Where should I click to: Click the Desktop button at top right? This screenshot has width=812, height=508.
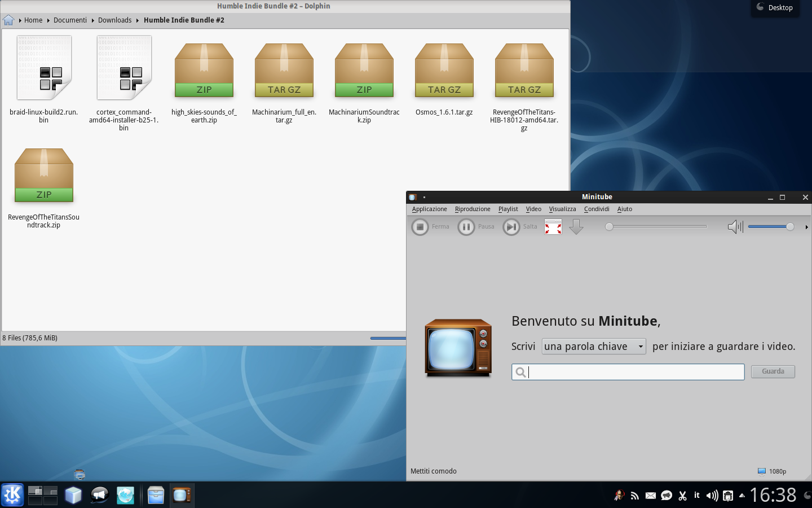pos(775,7)
